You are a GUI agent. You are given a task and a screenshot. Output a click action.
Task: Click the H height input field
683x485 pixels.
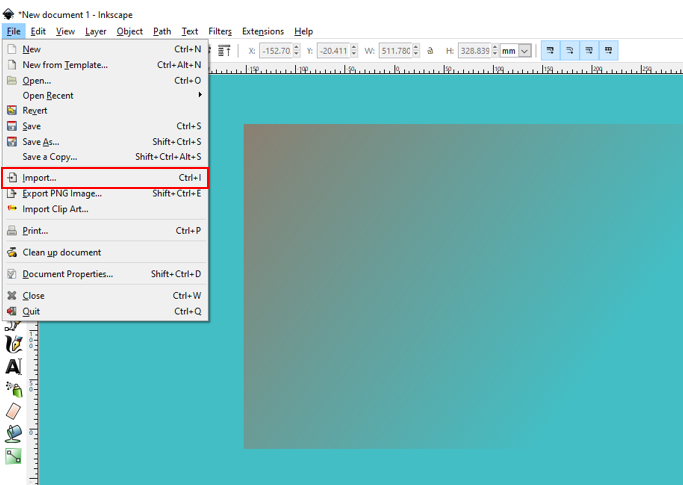tap(474, 51)
